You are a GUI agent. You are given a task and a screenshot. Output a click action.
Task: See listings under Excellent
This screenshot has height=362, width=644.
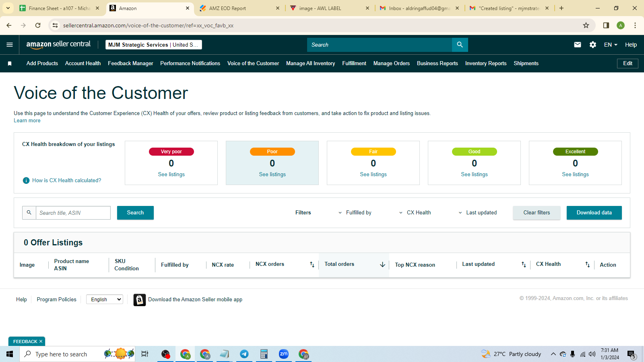pyautogui.click(x=576, y=175)
